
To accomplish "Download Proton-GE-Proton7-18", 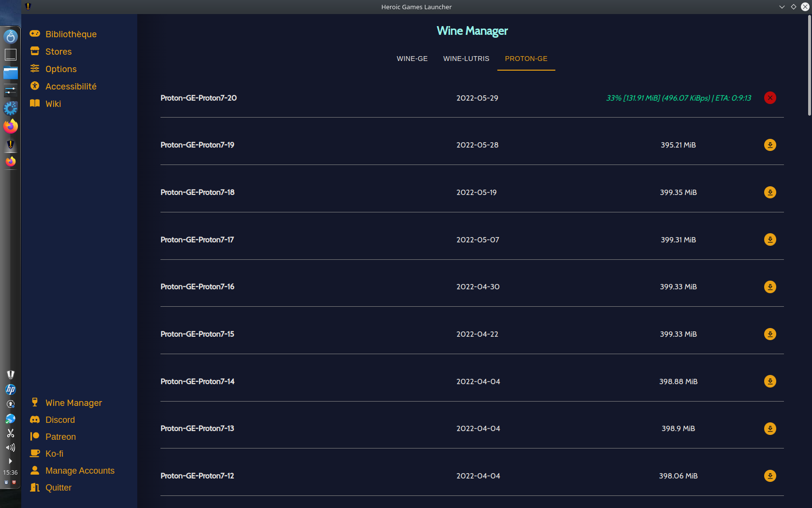I will (x=770, y=193).
